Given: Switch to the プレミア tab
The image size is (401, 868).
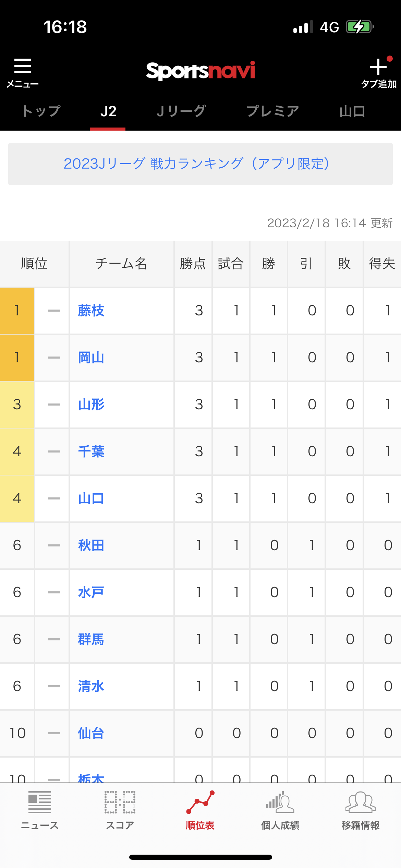Looking at the screenshot, I should (x=273, y=111).
